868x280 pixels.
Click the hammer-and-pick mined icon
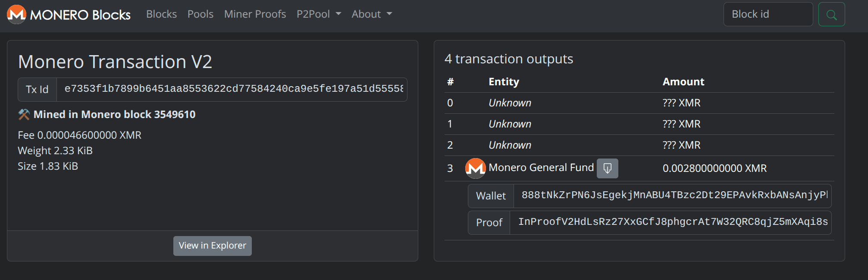24,115
